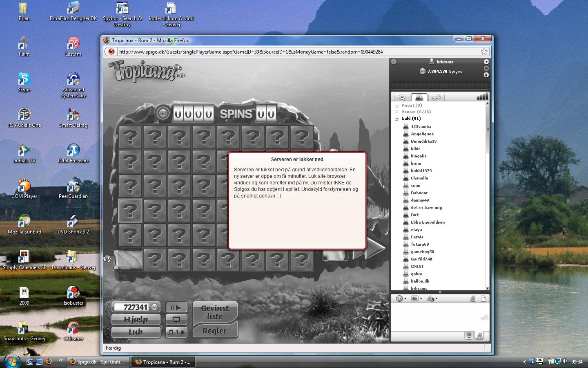This screenshot has width=588, height=368.
Task: Open CCleaner desktop shortcut
Action: coord(73,331)
